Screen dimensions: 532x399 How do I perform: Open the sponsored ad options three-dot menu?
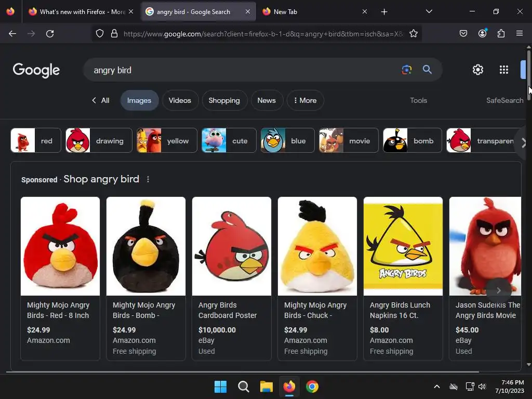pyautogui.click(x=148, y=179)
